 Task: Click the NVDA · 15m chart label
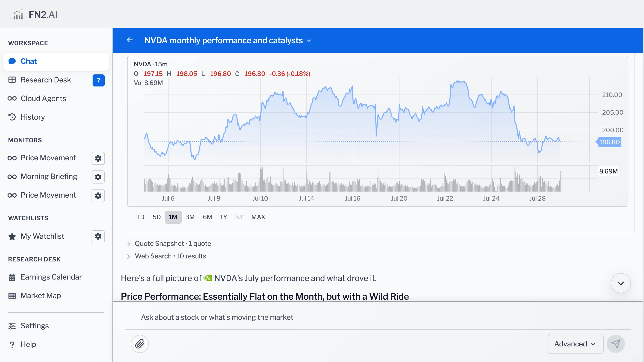[x=151, y=64]
